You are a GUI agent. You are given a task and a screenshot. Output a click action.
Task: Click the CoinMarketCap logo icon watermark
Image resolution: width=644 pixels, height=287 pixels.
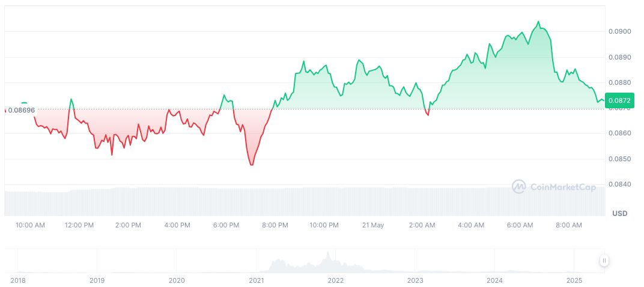[x=518, y=187]
